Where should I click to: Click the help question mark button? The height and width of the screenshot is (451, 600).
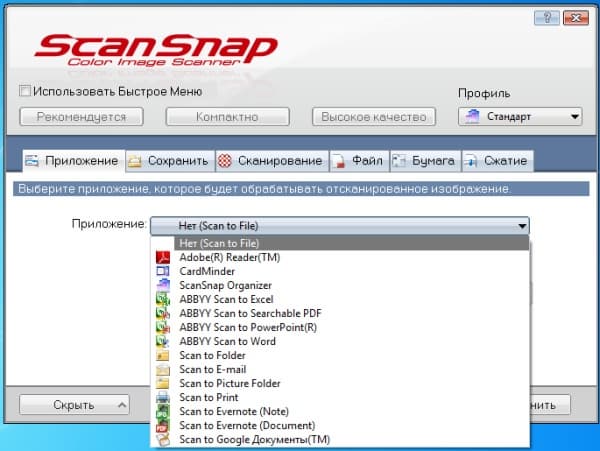coord(547,18)
